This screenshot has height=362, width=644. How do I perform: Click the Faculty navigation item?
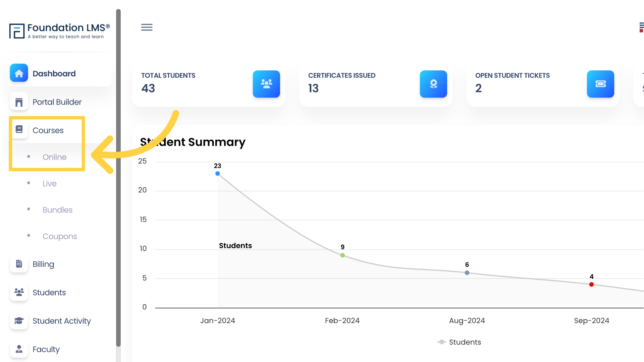pyautogui.click(x=46, y=349)
